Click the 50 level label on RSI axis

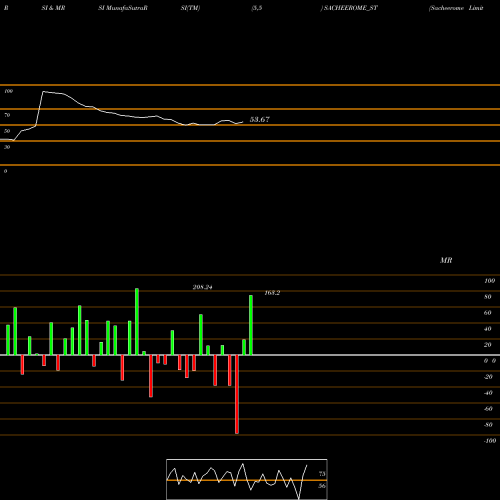coord(7,131)
